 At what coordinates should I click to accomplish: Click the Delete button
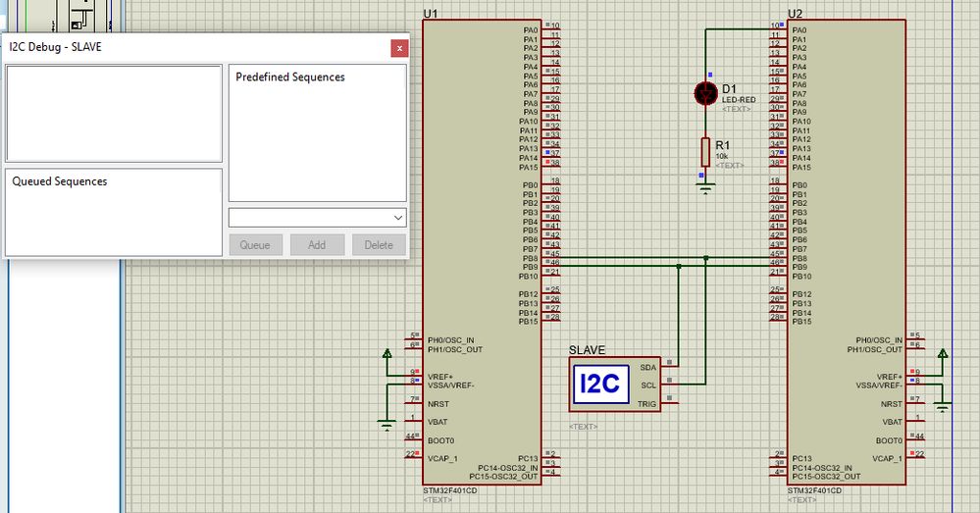coord(379,245)
